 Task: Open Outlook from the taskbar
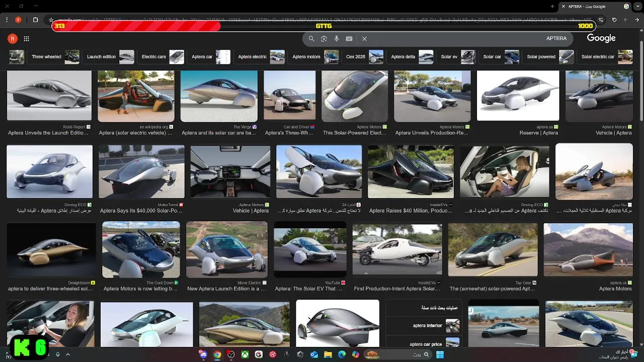coord(314,354)
